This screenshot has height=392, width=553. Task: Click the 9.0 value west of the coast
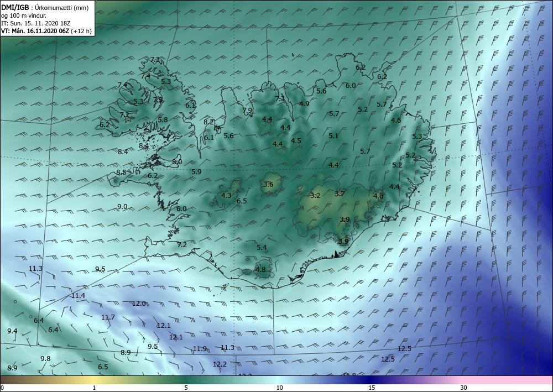click(122, 207)
